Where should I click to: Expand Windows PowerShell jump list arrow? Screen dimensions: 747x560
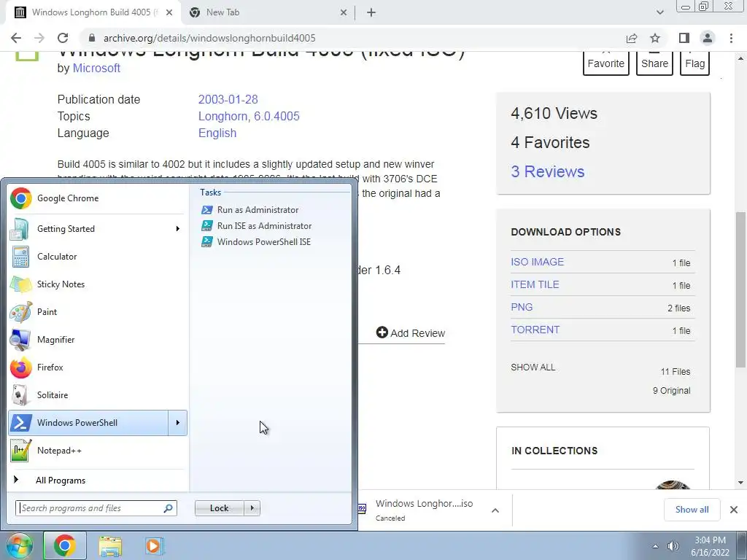click(x=178, y=423)
